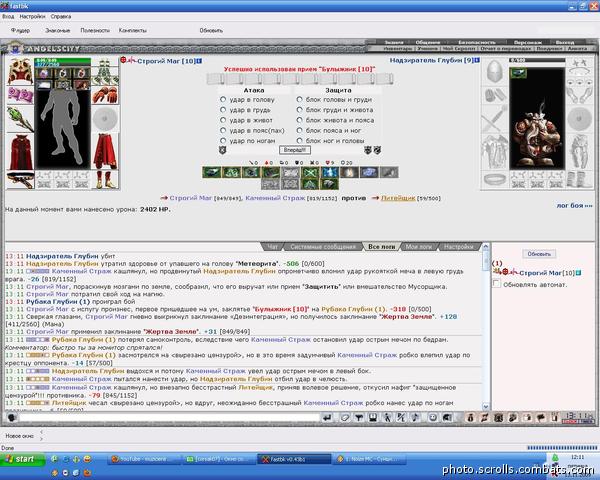
Task: Use the green crossed-swords skill icon
Action: pos(310,172)
